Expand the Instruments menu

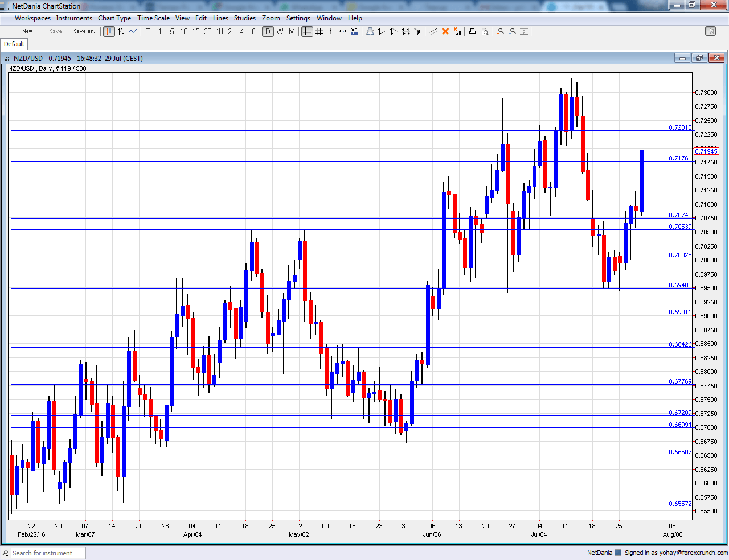click(74, 18)
